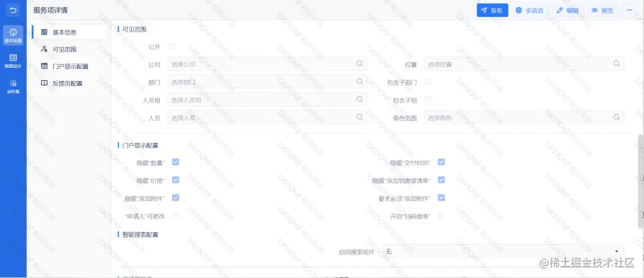
Task: Enable the 开启"扫码提单" checkbox
Action: pos(441,215)
